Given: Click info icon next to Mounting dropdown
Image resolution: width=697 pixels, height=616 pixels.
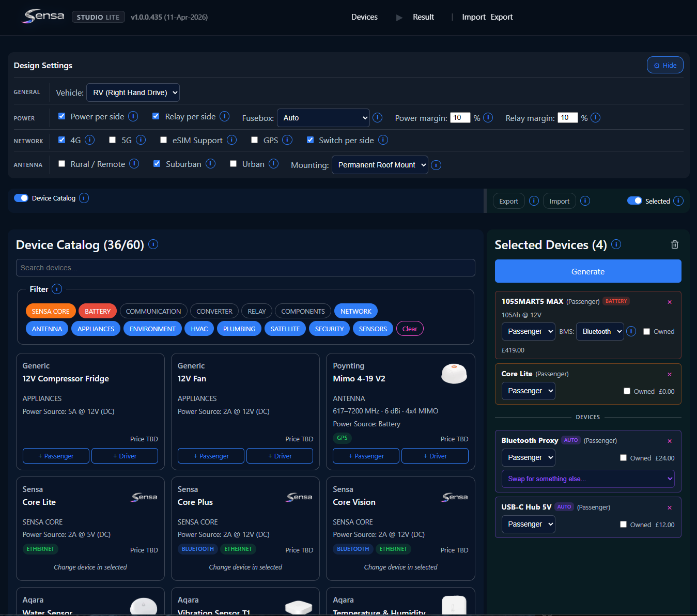Looking at the screenshot, I should [x=436, y=165].
